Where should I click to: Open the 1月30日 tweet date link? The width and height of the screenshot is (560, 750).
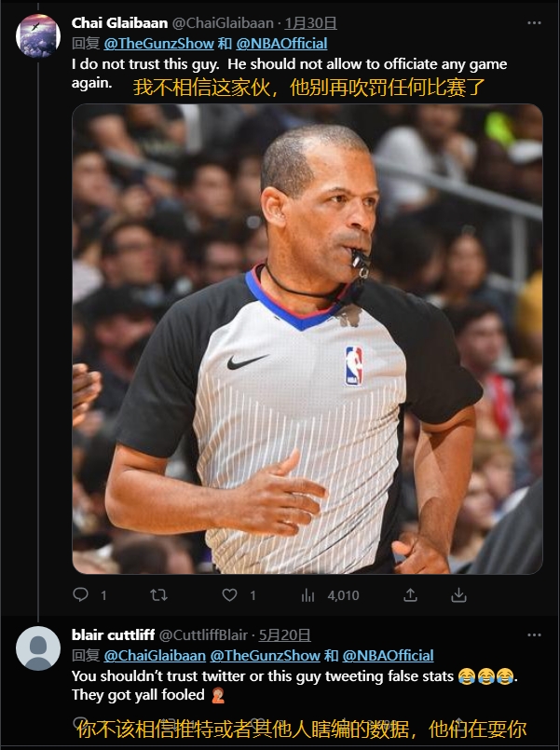310,22
